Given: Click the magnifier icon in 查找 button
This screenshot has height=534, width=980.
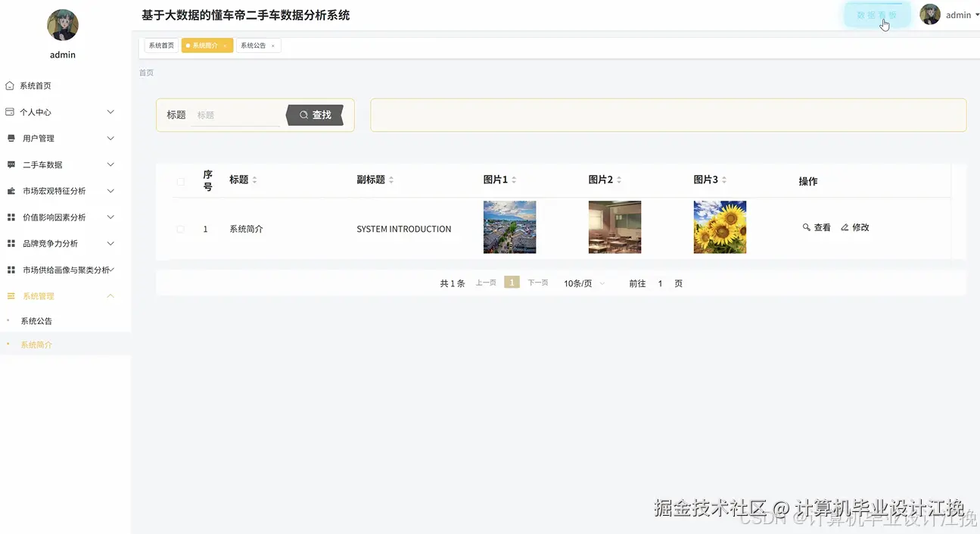Looking at the screenshot, I should pyautogui.click(x=304, y=115).
